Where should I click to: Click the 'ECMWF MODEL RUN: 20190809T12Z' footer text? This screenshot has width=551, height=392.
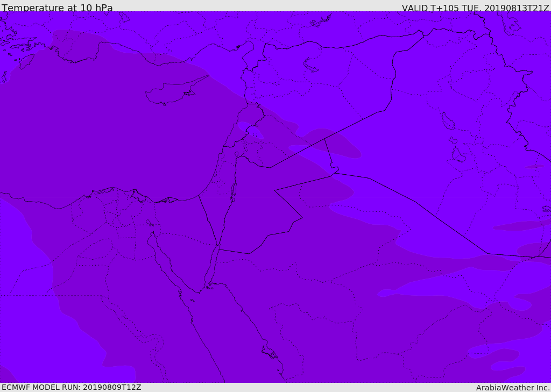point(72,387)
